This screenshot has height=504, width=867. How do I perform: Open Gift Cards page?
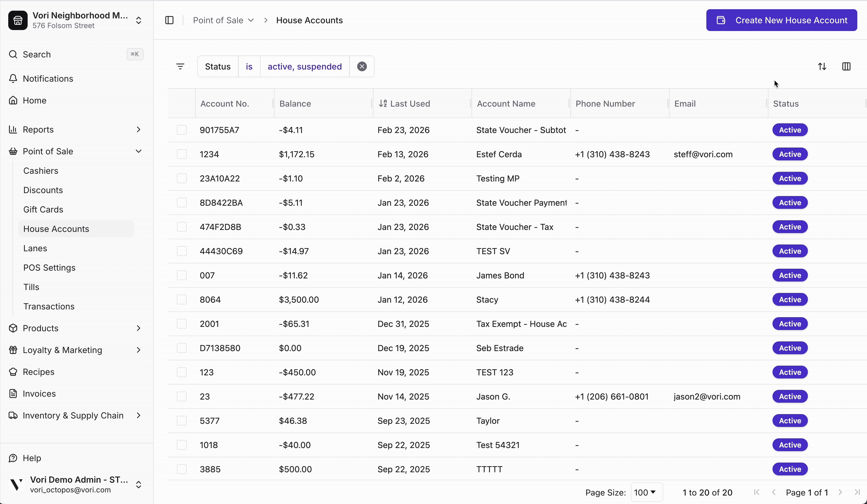pyautogui.click(x=43, y=210)
